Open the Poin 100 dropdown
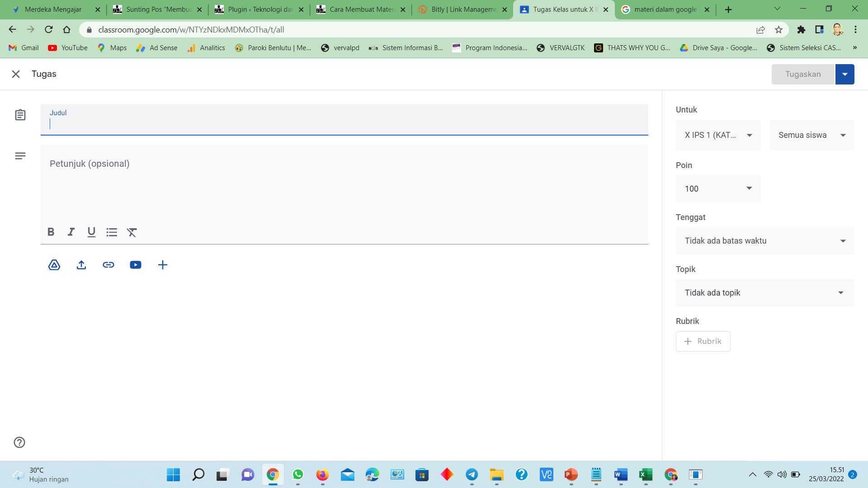This screenshot has height=488, width=868. tap(718, 188)
